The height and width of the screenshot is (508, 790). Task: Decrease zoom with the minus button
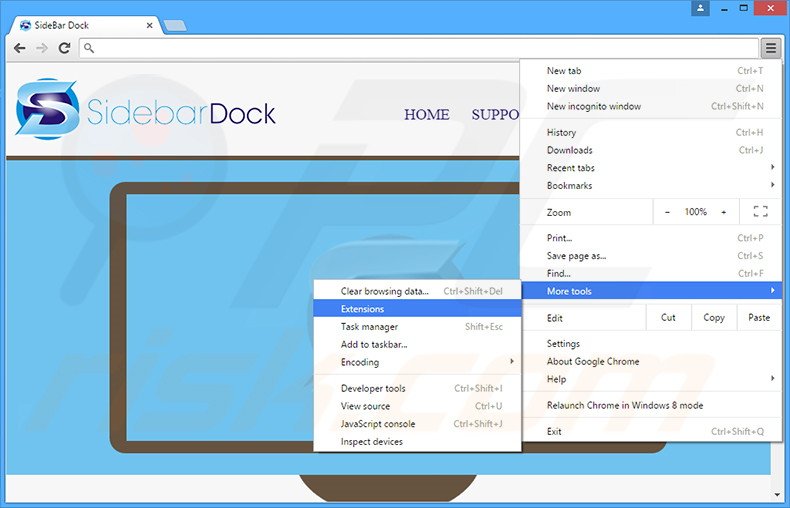pos(667,212)
